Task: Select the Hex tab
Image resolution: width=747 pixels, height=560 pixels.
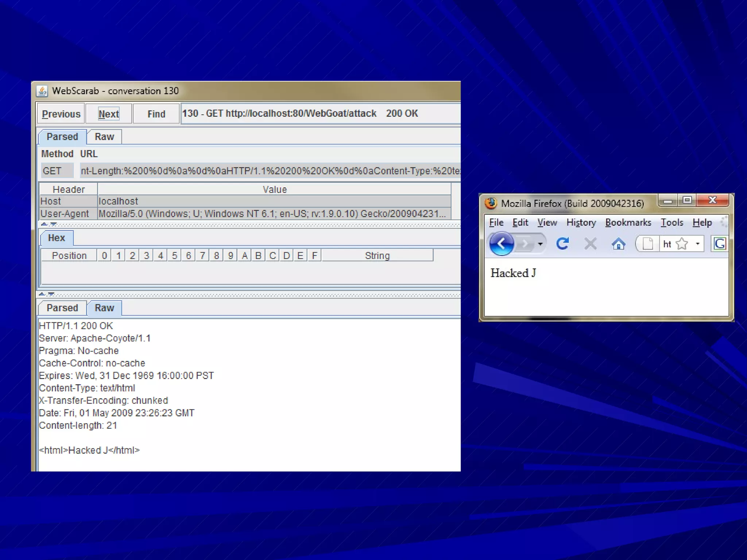Action: (x=57, y=238)
